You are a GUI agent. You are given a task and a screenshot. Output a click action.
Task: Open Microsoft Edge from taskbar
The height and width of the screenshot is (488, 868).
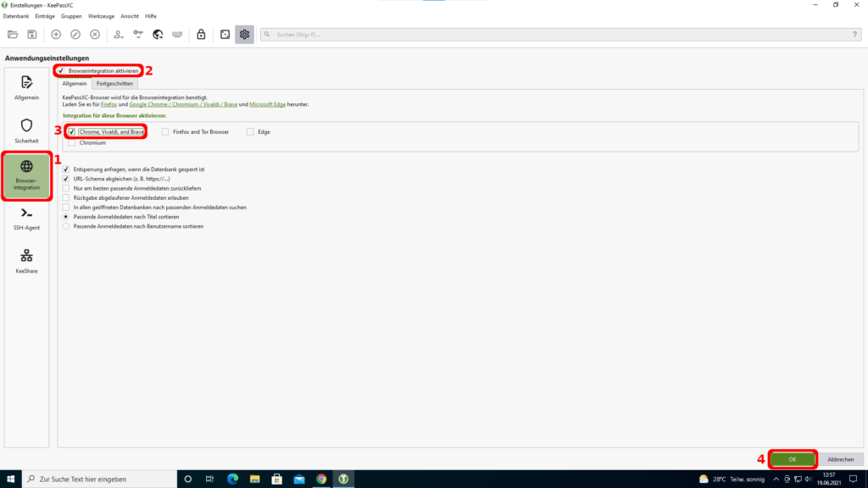point(232,480)
